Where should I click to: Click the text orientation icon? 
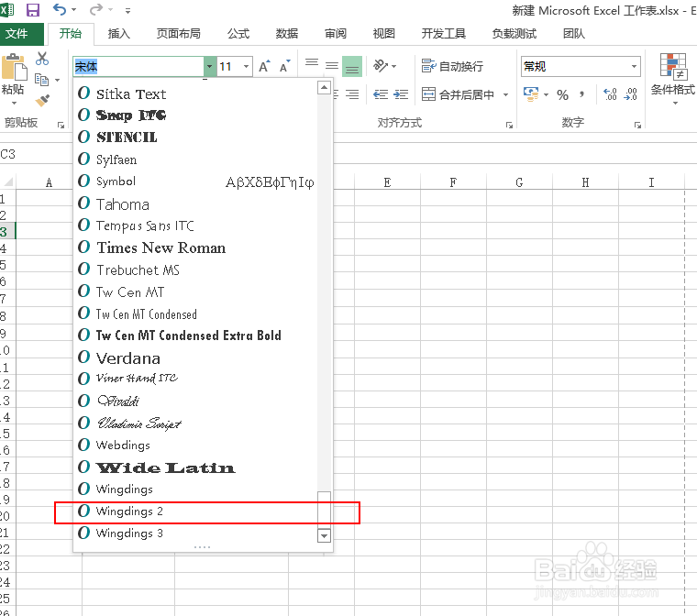381,66
